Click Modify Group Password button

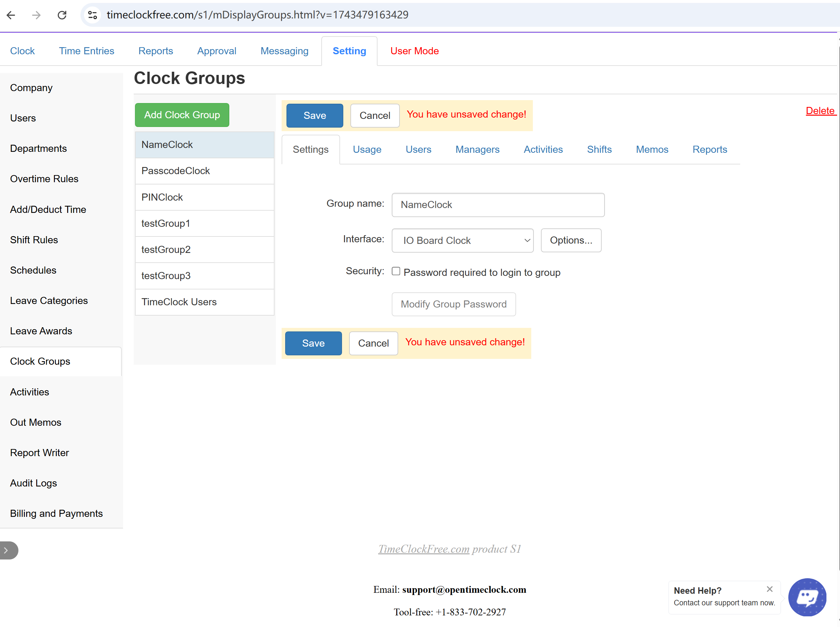[x=453, y=304]
